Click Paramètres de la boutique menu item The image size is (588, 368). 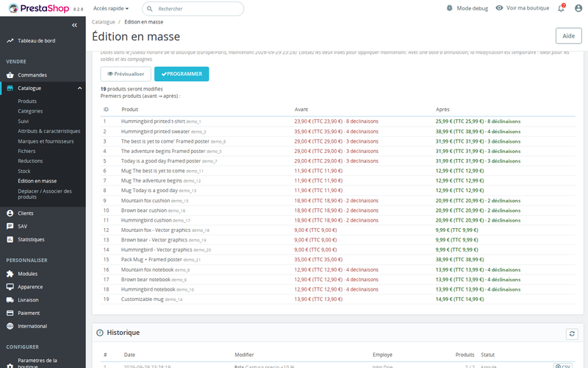37,363
